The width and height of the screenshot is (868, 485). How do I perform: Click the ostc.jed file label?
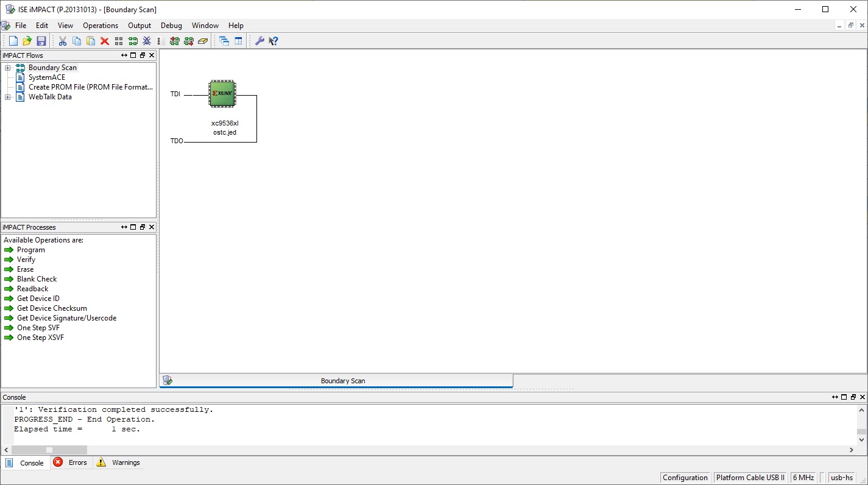[x=225, y=132]
